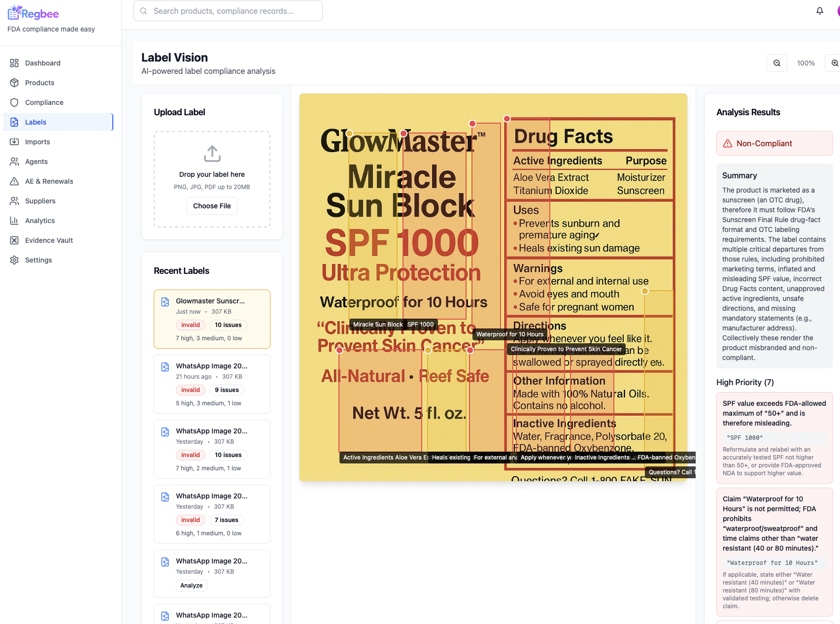The width and height of the screenshot is (840, 624).
Task: Click the Glowmaster Sunscreen file icon
Action: tap(166, 302)
